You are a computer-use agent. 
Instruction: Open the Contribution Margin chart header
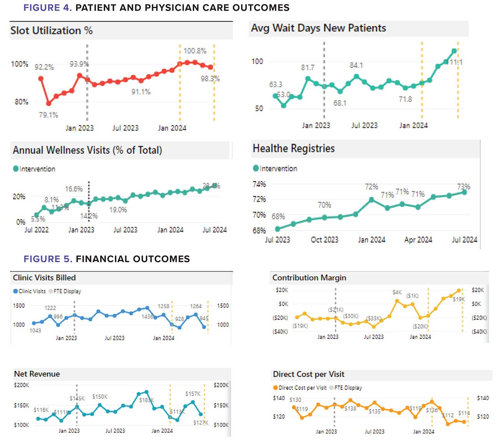click(309, 278)
